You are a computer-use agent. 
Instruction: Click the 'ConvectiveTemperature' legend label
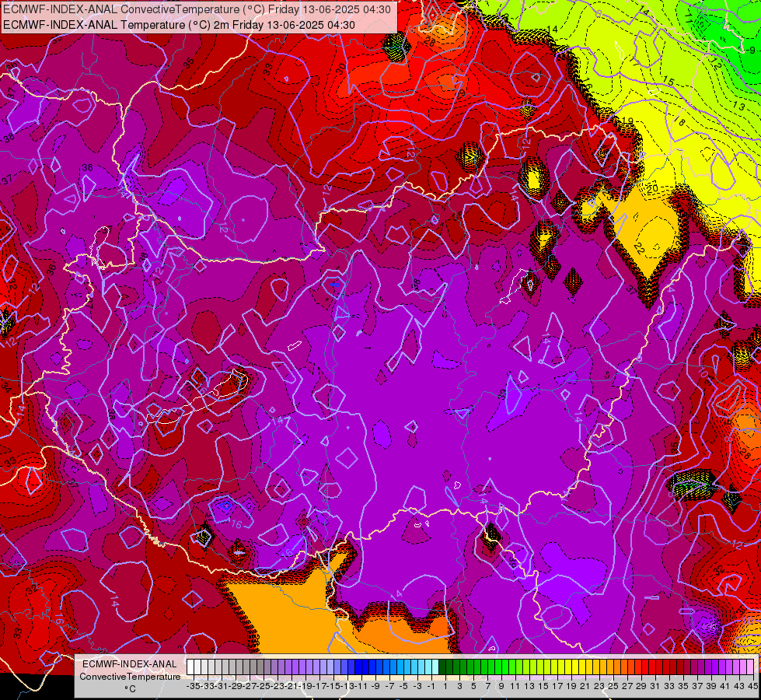click(x=130, y=677)
